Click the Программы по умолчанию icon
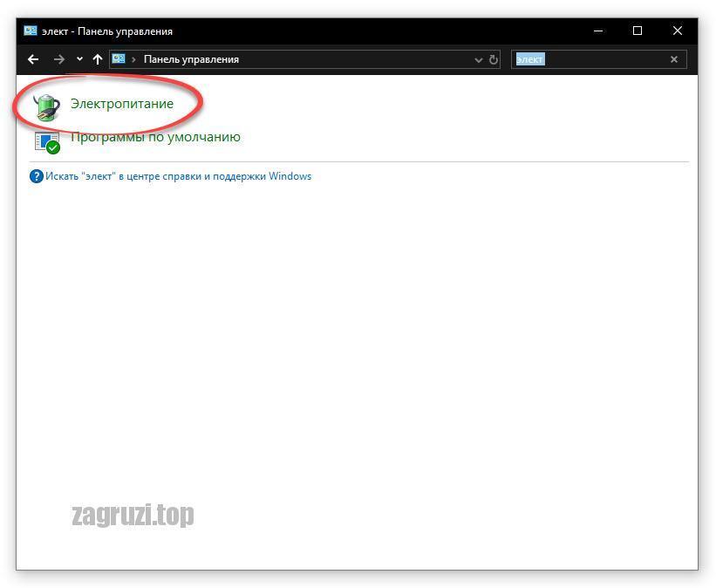The height and width of the screenshot is (588, 716). 47,142
